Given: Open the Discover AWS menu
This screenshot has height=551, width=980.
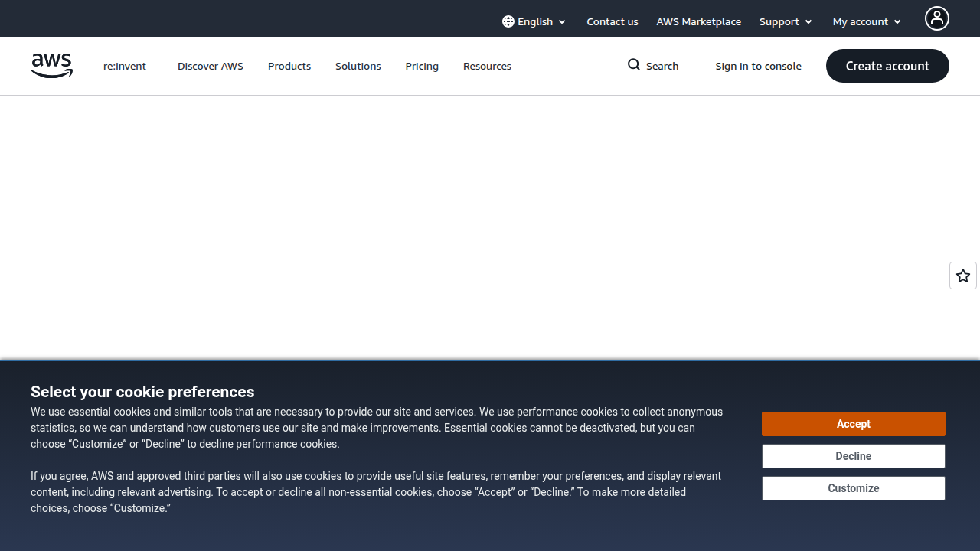Looking at the screenshot, I should [x=211, y=66].
